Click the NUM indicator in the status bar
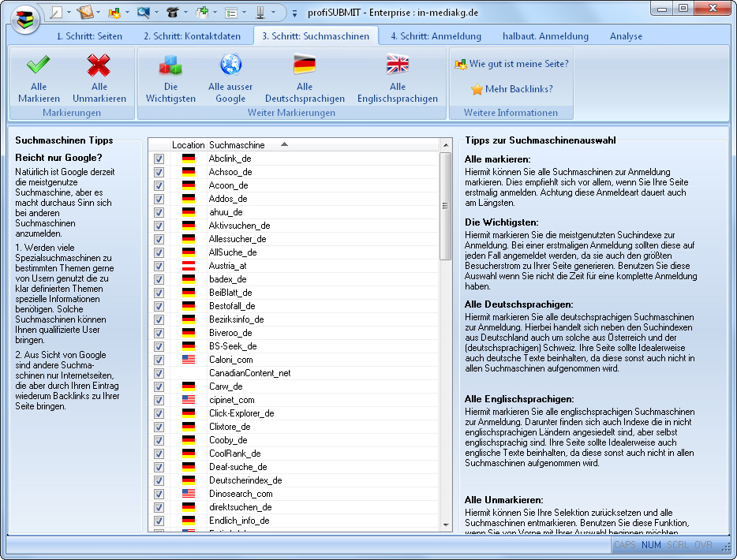The width and height of the screenshot is (737, 560). pos(651,544)
